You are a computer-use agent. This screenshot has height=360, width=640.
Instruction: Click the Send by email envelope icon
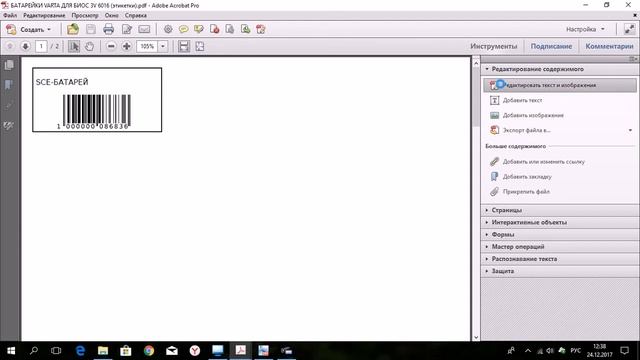point(144,29)
